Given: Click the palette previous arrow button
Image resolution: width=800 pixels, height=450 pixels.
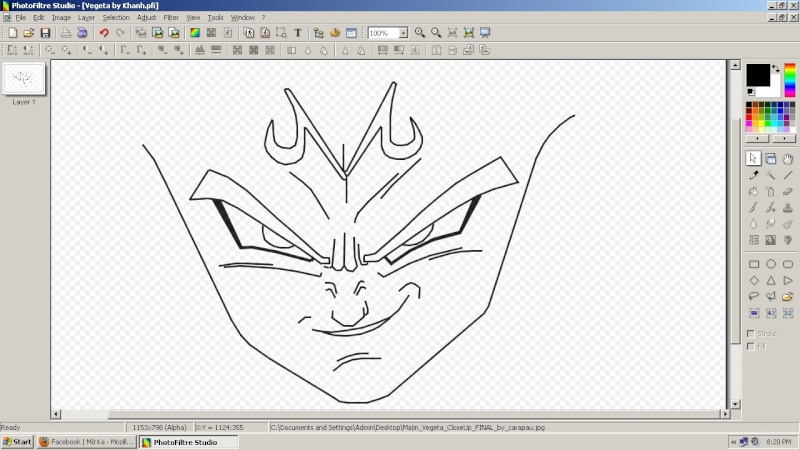Looking at the screenshot, I should (757, 138).
